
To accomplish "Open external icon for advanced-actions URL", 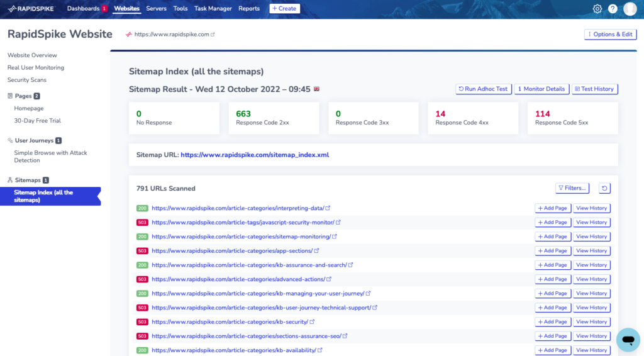I will point(329,279).
